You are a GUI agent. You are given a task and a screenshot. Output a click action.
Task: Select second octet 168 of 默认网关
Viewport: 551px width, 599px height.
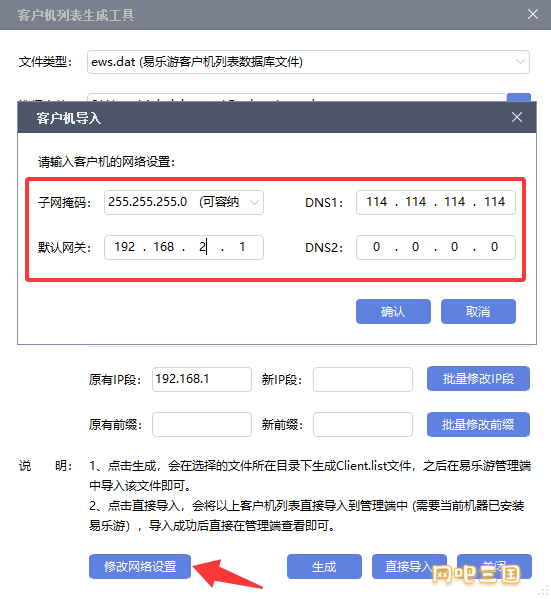pos(164,247)
